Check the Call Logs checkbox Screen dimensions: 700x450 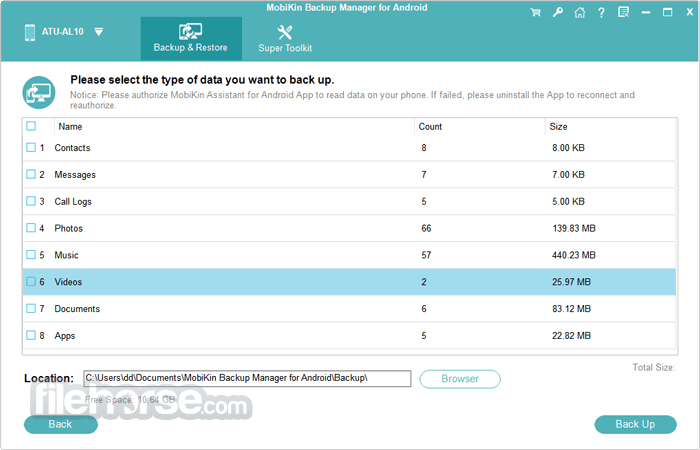coord(31,201)
